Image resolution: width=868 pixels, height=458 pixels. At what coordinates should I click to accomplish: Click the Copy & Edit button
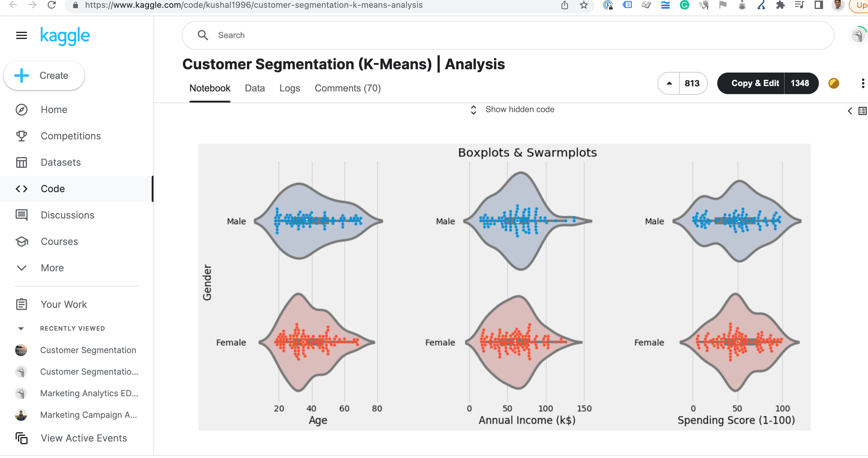[755, 83]
